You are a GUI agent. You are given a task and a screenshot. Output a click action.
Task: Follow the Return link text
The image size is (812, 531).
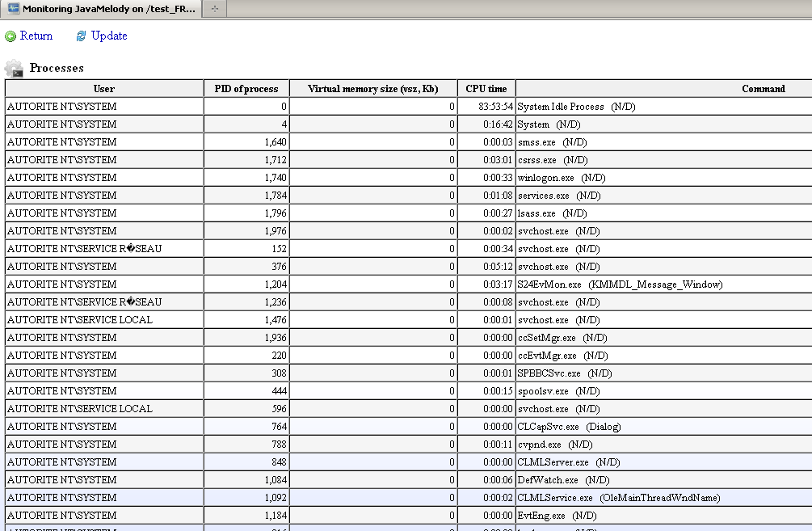(x=36, y=36)
